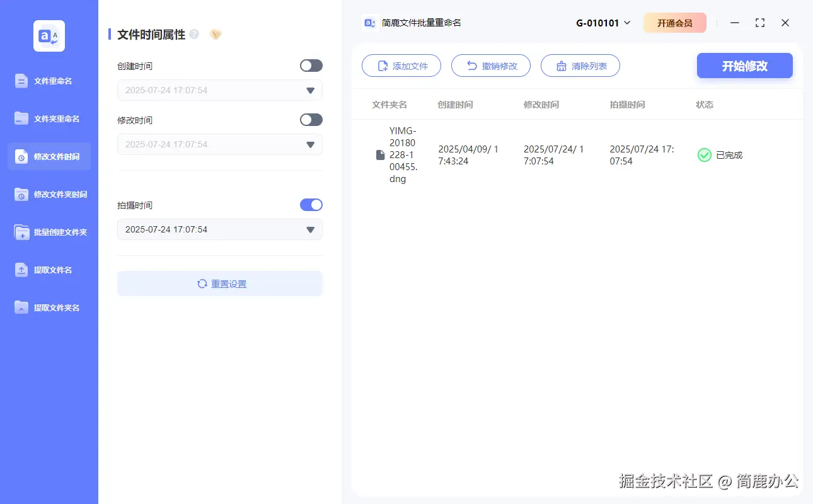Select the 修改文件时间 sidebar item
Viewport: 813px width, 504px height.
(x=49, y=156)
